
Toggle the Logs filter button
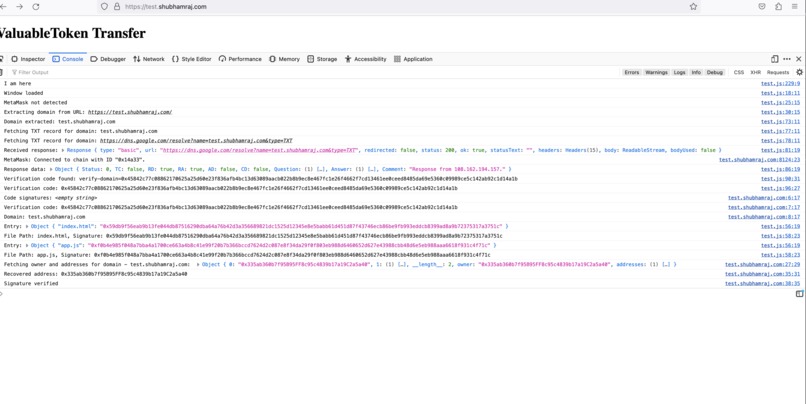[680, 72]
